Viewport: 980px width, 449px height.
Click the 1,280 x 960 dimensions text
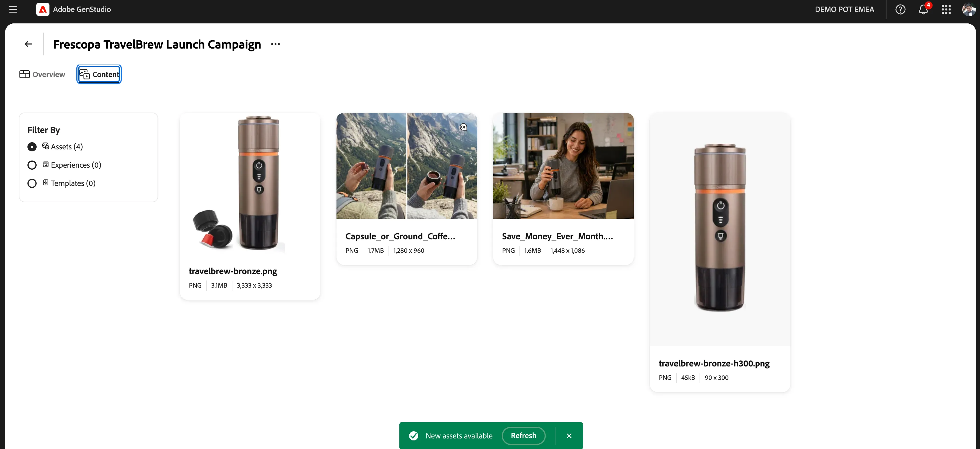tap(409, 250)
